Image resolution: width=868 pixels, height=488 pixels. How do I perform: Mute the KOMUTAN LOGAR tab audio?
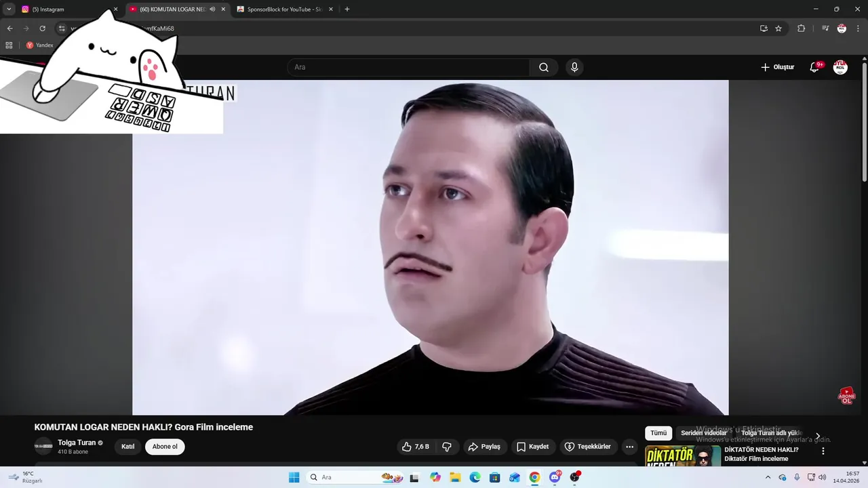[x=212, y=9]
